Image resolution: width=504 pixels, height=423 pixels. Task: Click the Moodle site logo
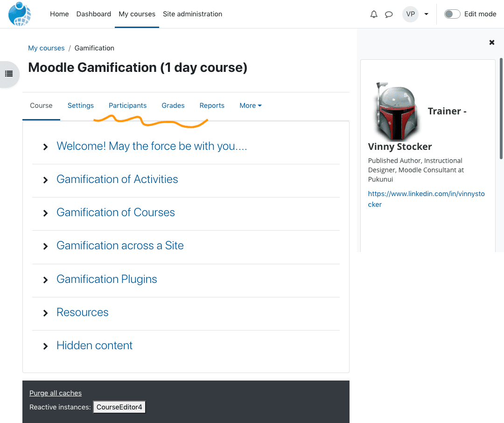[19, 14]
